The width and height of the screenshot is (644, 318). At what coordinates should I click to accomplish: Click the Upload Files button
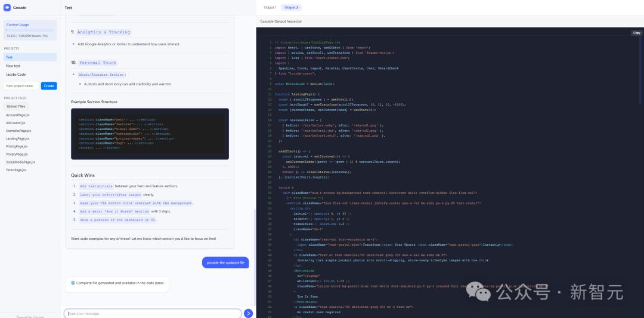(16, 106)
